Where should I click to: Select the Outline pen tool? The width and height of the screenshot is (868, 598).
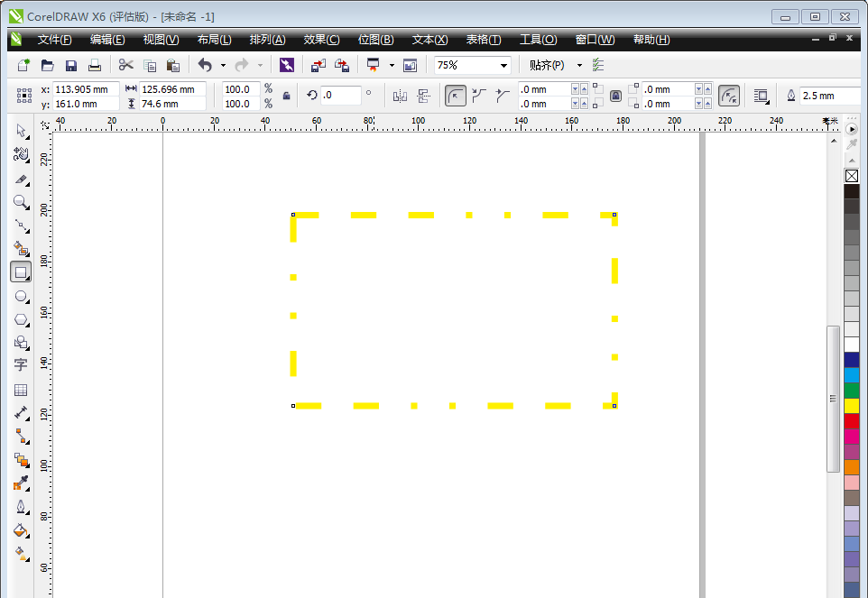pyautogui.click(x=21, y=507)
